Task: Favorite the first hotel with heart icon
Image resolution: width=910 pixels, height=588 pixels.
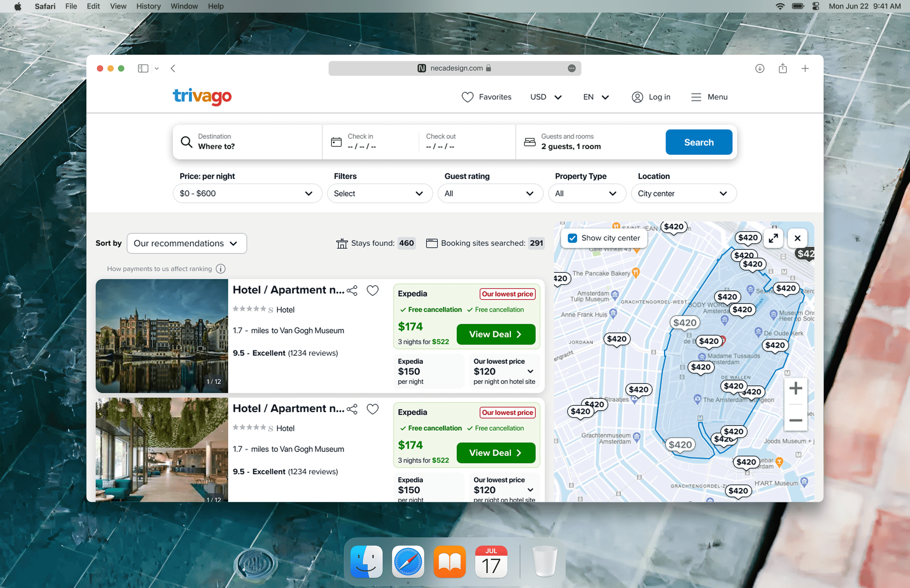Action: click(x=372, y=291)
